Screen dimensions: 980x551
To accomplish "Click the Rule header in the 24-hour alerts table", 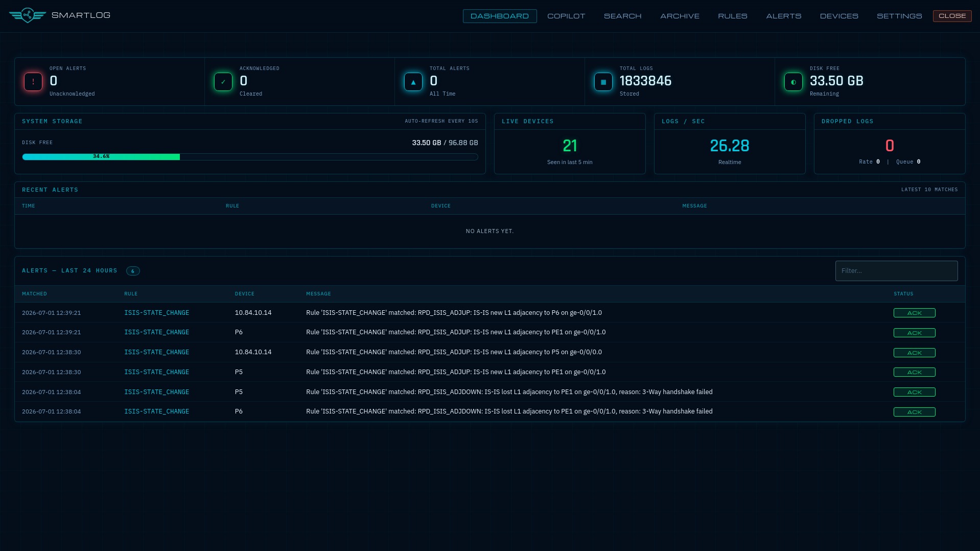I will 131,294.
